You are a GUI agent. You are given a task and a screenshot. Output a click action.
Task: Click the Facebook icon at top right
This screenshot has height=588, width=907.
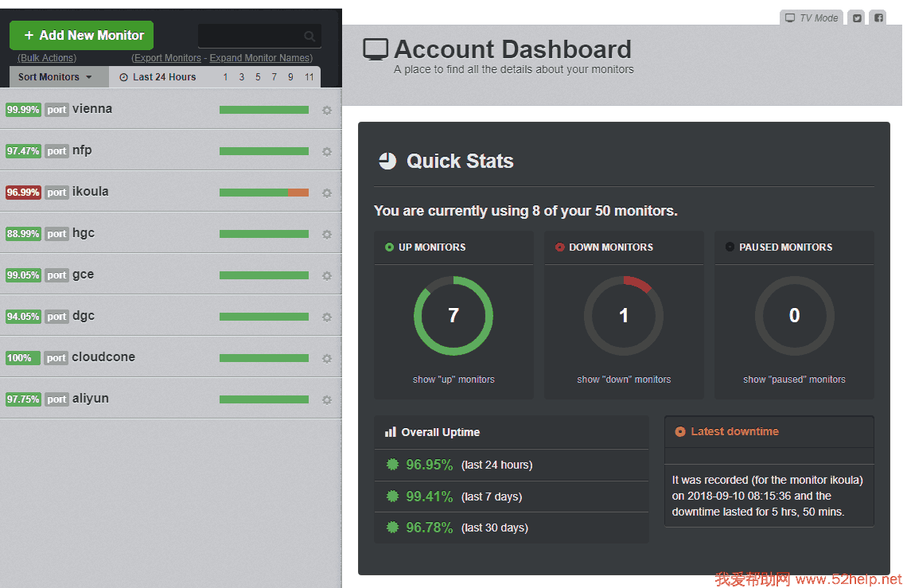click(877, 18)
